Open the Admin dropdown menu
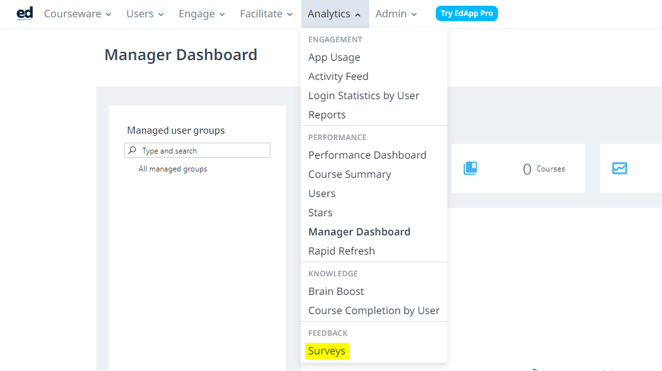 pyautogui.click(x=396, y=14)
